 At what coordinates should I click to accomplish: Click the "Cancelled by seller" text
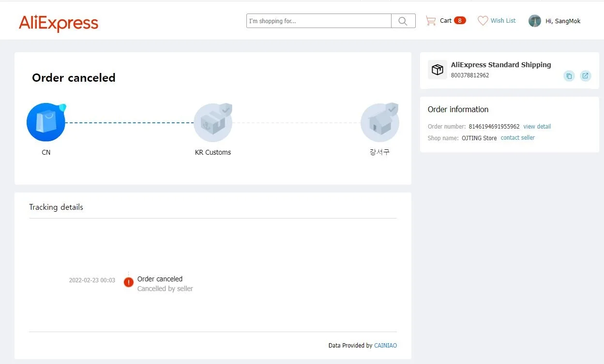click(165, 289)
